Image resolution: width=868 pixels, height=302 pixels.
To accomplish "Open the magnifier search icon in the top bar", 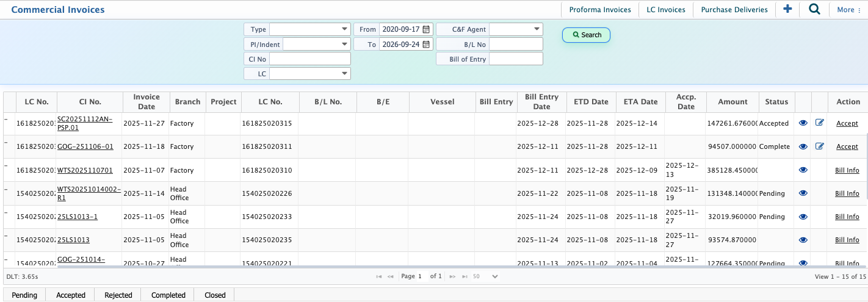I will [x=814, y=9].
